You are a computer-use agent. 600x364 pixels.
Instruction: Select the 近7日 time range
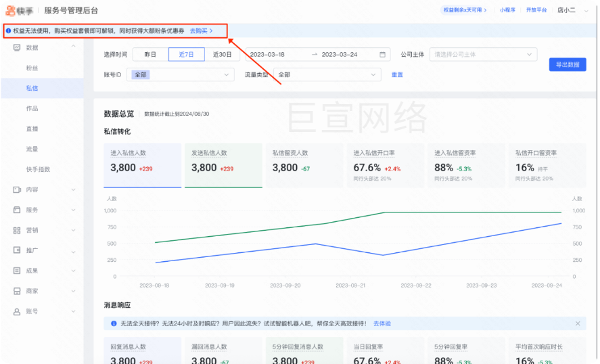186,54
